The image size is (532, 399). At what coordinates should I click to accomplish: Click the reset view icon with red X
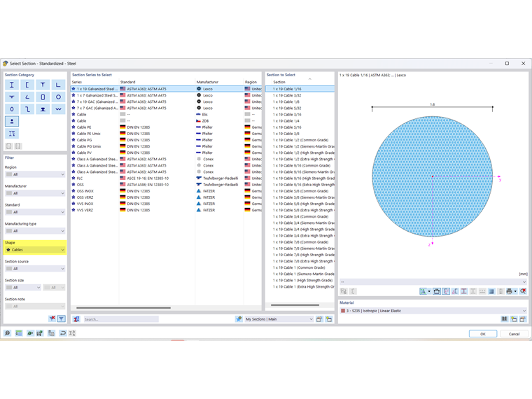pos(523,291)
